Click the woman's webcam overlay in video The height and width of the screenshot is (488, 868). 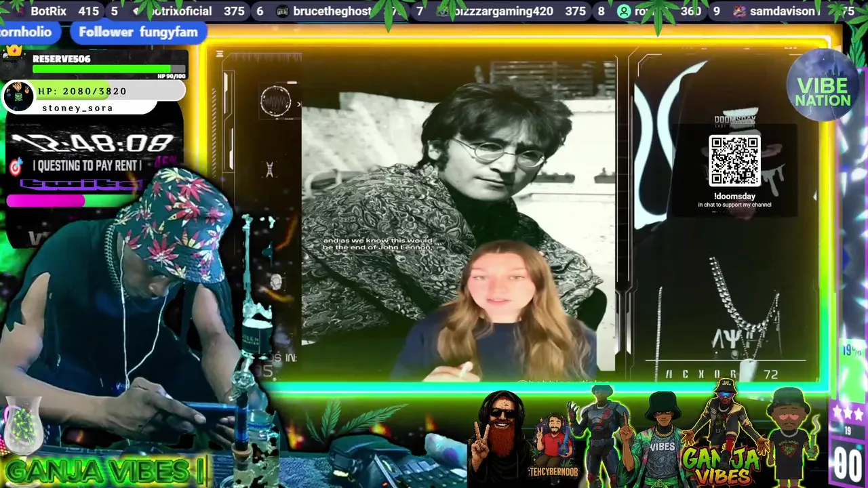[500, 312]
